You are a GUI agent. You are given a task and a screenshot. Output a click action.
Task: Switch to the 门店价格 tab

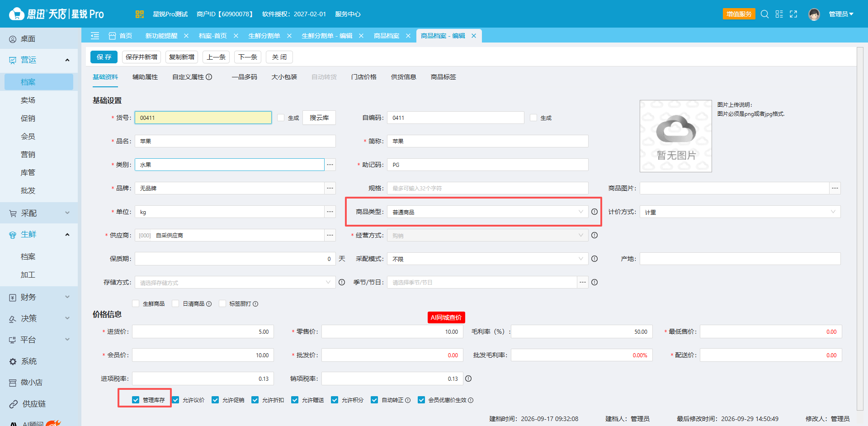(x=364, y=77)
